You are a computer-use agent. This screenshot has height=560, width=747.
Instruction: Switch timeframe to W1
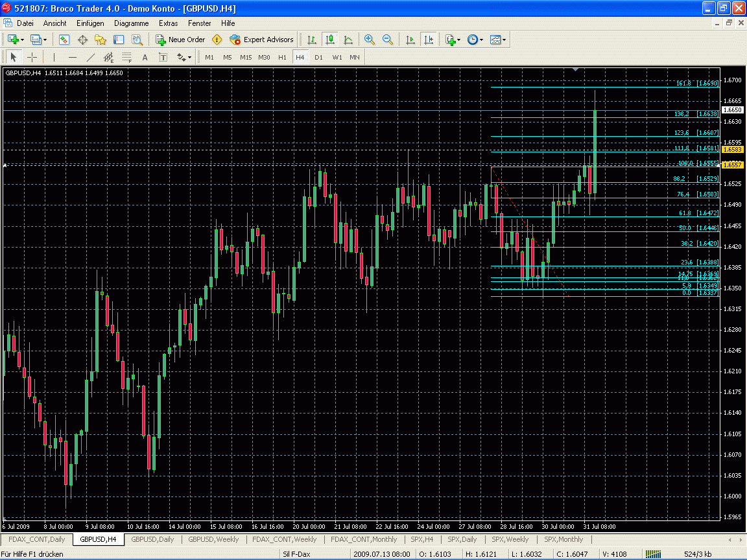[x=337, y=58]
